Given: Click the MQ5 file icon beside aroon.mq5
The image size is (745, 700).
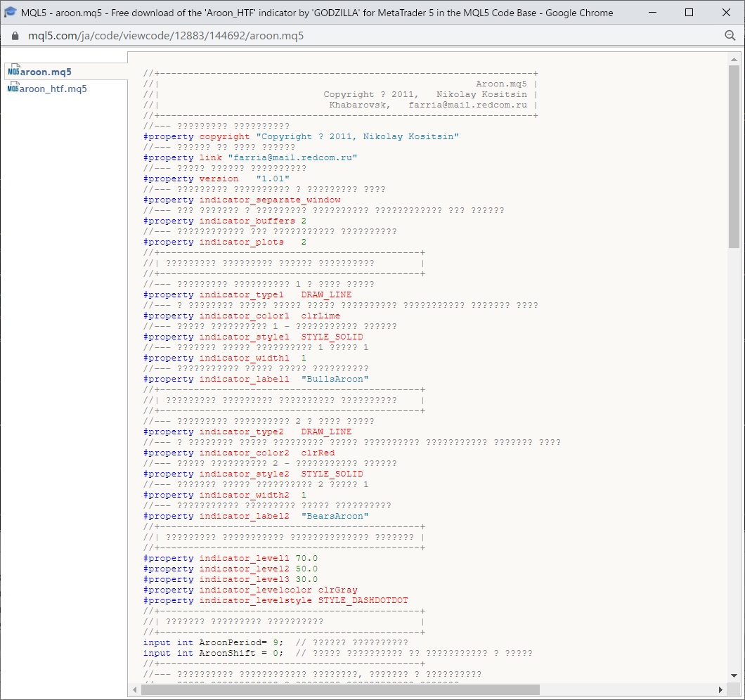Looking at the screenshot, I should click(13, 71).
